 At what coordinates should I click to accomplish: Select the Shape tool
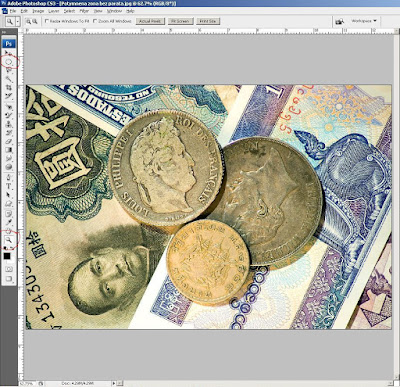(9, 204)
